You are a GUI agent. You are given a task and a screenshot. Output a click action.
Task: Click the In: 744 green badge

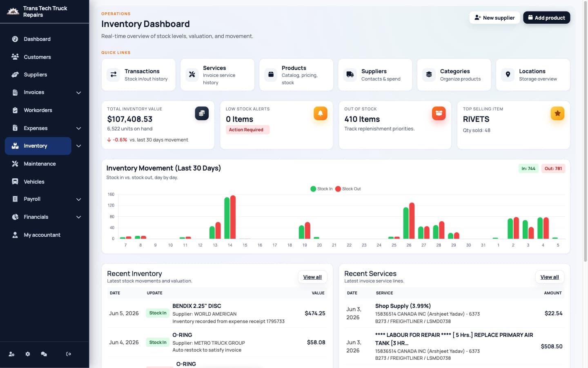tap(528, 168)
